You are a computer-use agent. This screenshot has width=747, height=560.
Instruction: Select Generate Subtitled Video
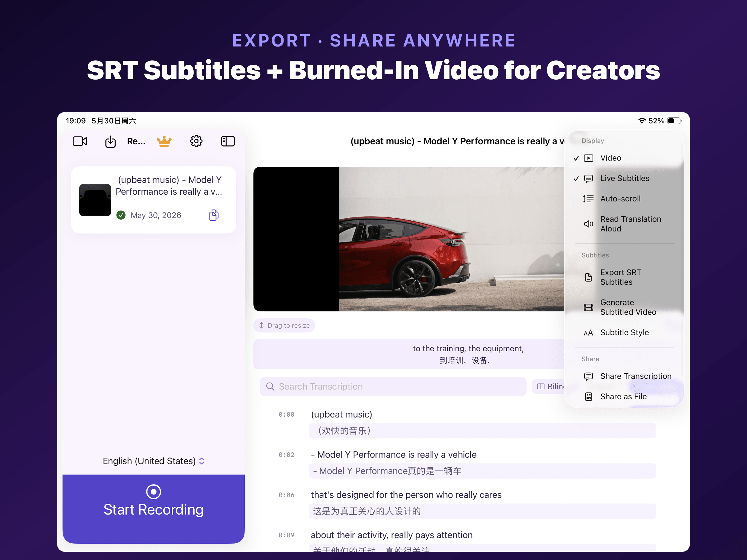[624, 307]
